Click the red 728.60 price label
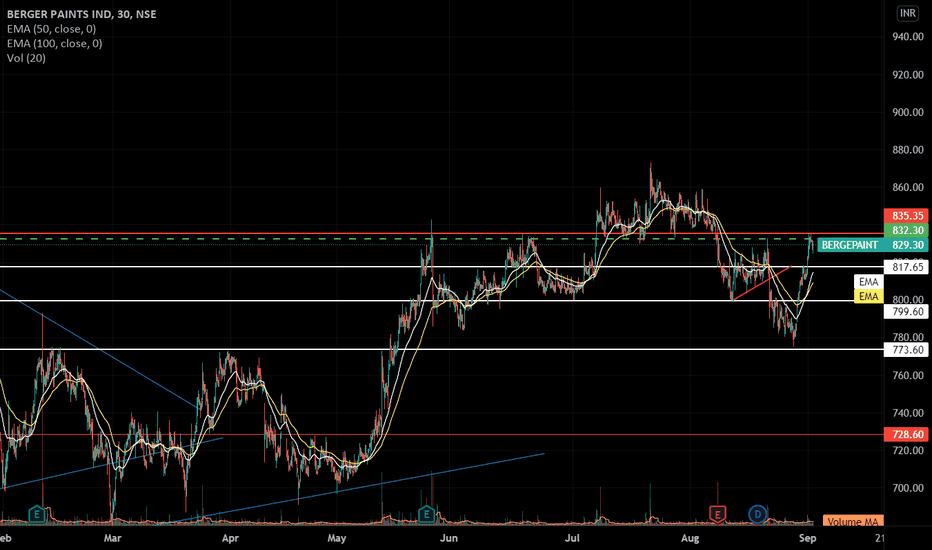Viewport: 932px width, 550px height. pyautogui.click(x=907, y=435)
